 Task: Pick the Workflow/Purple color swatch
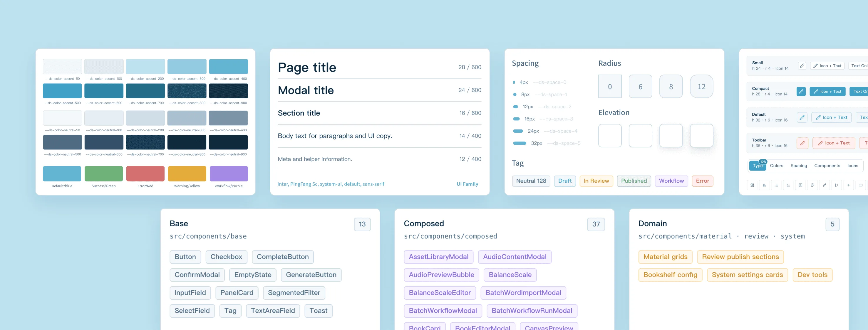click(229, 174)
